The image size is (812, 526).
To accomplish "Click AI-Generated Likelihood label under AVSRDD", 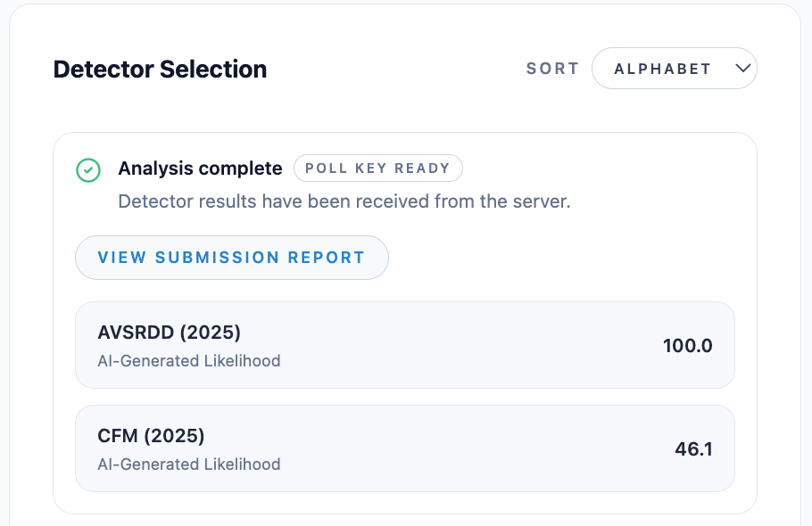I will coord(188,361).
